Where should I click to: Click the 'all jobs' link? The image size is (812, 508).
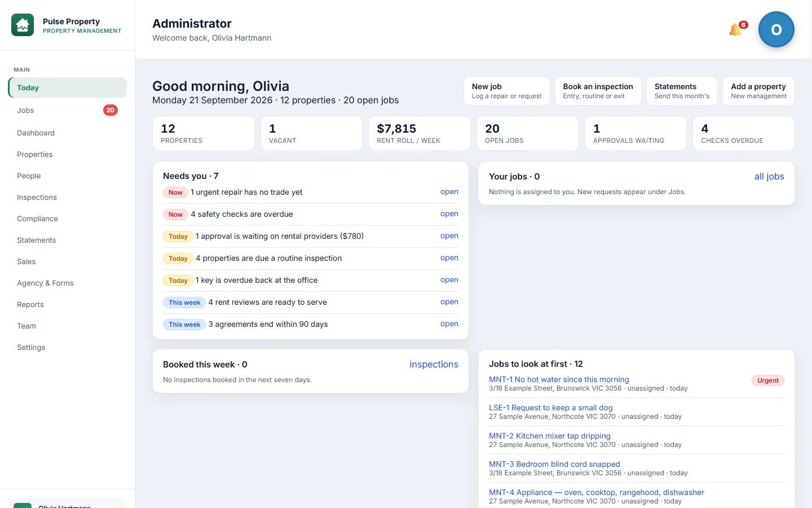769,177
